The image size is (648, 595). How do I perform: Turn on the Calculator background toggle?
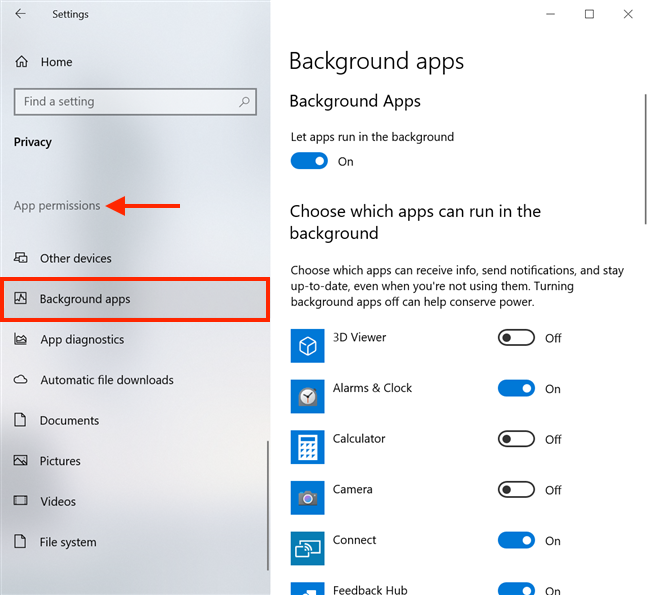click(x=516, y=439)
